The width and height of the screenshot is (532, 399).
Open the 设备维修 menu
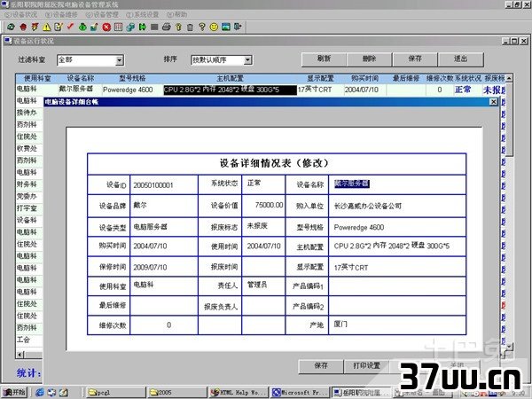click(61, 14)
